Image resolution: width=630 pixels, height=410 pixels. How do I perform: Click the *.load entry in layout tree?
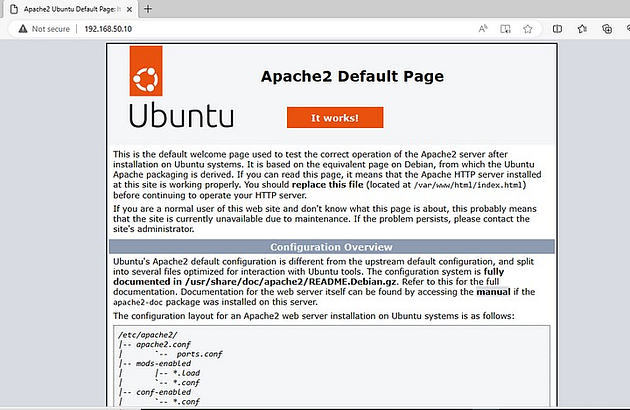(186, 373)
